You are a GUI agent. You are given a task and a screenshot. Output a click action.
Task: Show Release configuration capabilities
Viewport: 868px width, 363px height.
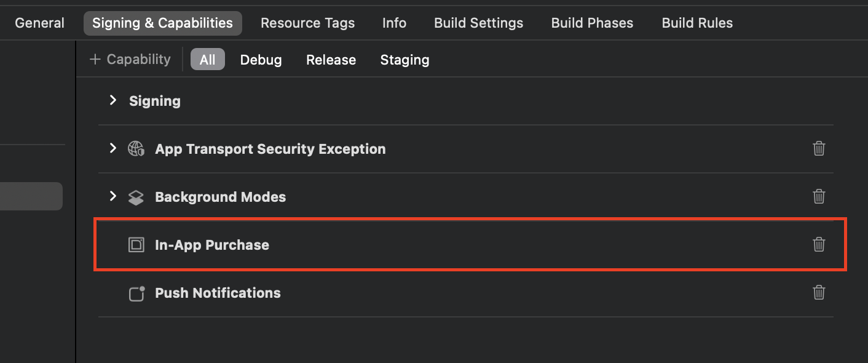pos(331,60)
